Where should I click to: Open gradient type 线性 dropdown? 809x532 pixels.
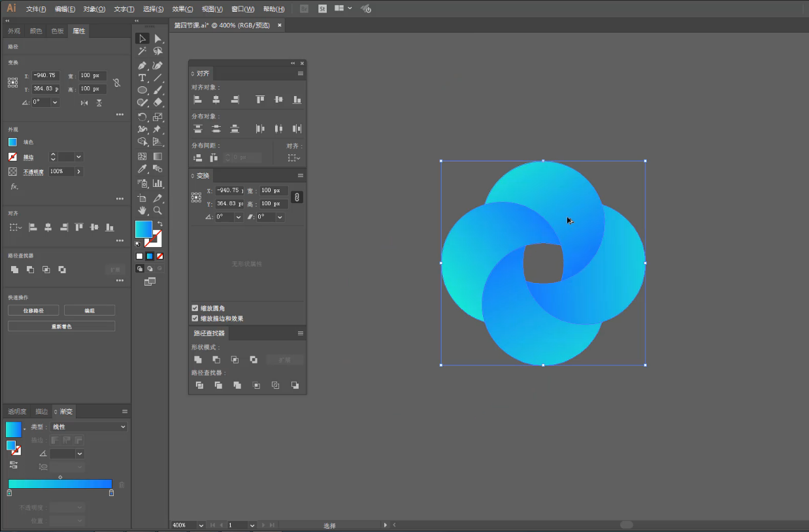(90, 427)
